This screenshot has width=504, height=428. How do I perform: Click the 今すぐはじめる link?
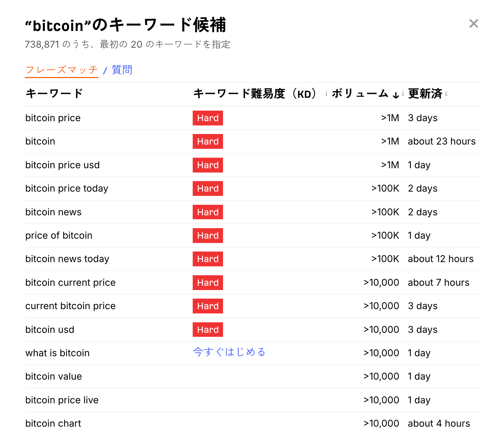click(x=229, y=352)
